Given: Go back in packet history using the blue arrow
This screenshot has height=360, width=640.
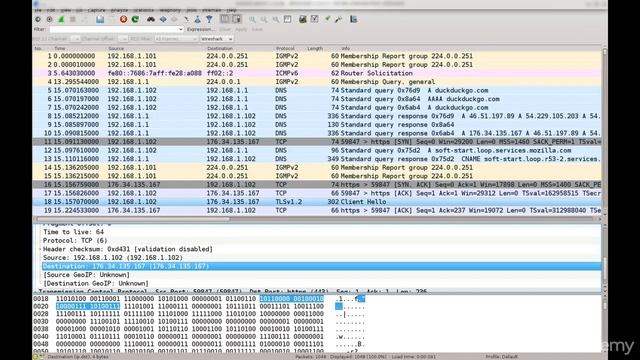Looking at the screenshot, I should coord(163,19).
